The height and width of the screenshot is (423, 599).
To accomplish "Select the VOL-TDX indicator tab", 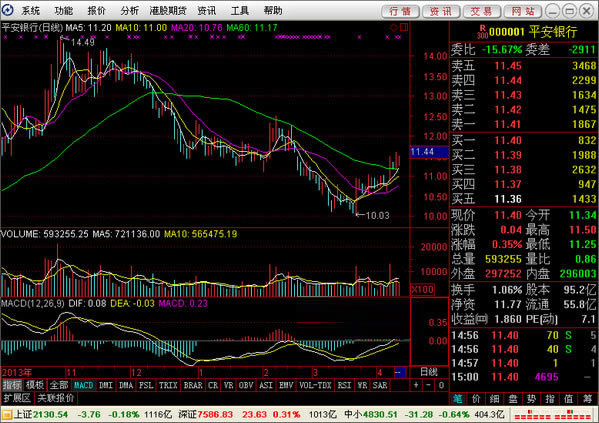I will pos(315,385).
